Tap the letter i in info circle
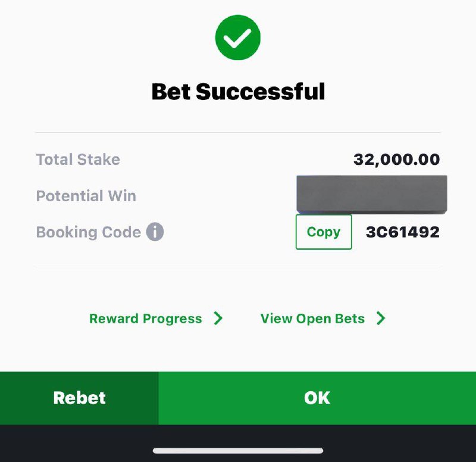Screen dimensions: 476x462 pyautogui.click(x=155, y=232)
